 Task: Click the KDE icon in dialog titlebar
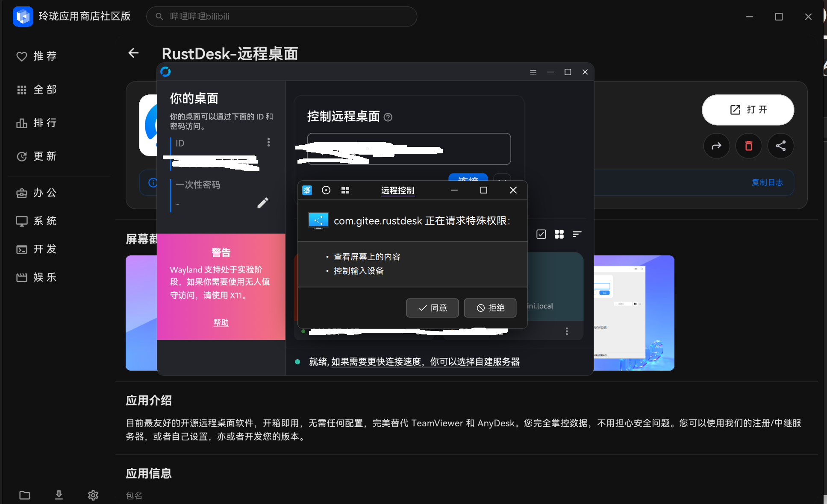pos(307,190)
